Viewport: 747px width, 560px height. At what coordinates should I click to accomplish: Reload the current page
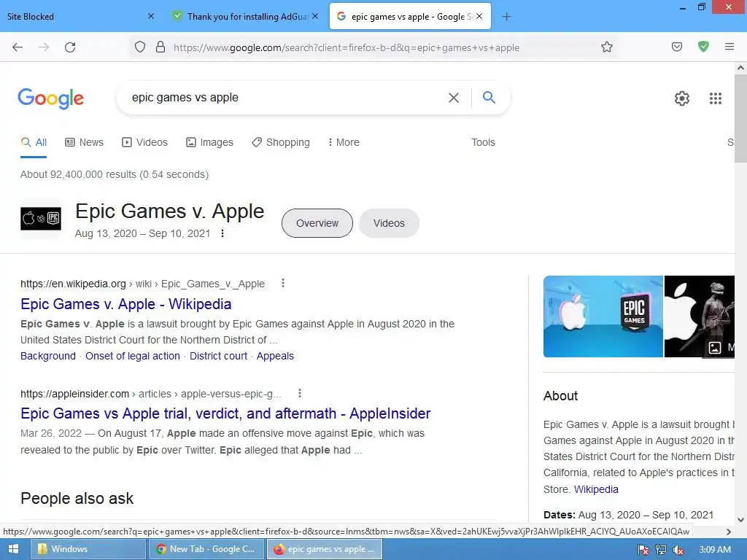click(70, 47)
